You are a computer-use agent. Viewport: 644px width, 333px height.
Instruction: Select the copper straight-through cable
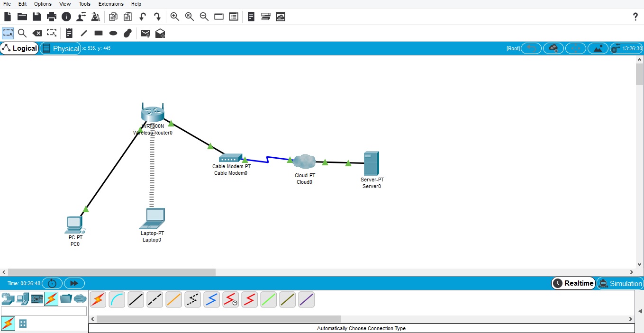136,299
